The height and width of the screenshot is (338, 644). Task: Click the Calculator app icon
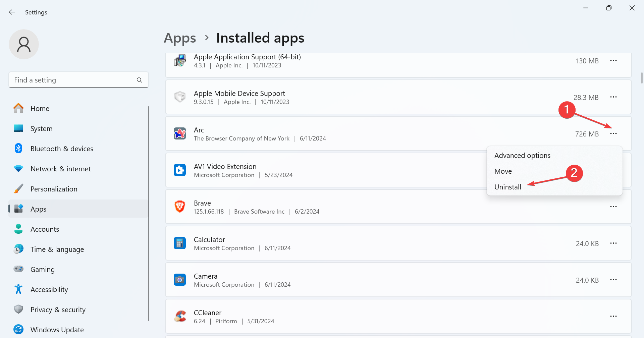pos(180,243)
